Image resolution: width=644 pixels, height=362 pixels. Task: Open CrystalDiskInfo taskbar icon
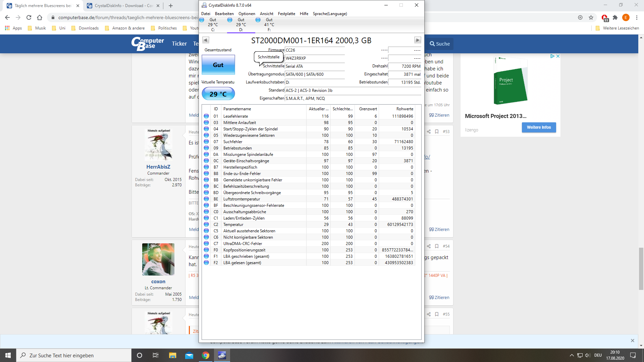pyautogui.click(x=222, y=355)
